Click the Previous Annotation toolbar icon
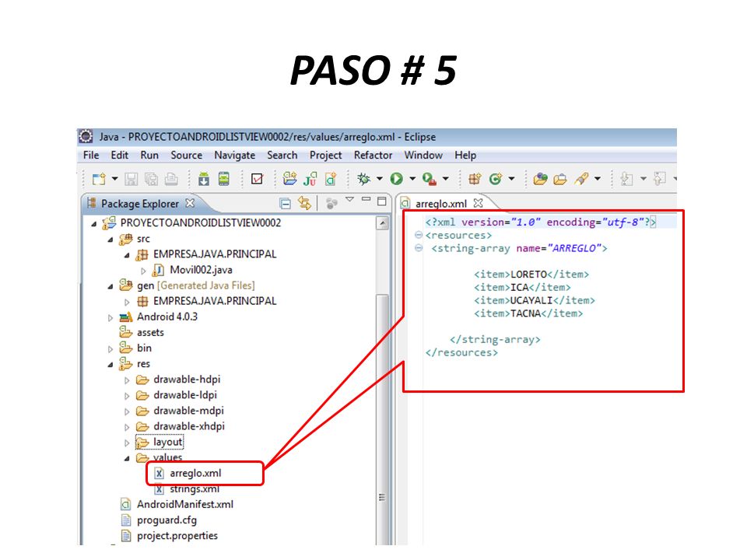The width and height of the screenshot is (747, 560). point(660,179)
